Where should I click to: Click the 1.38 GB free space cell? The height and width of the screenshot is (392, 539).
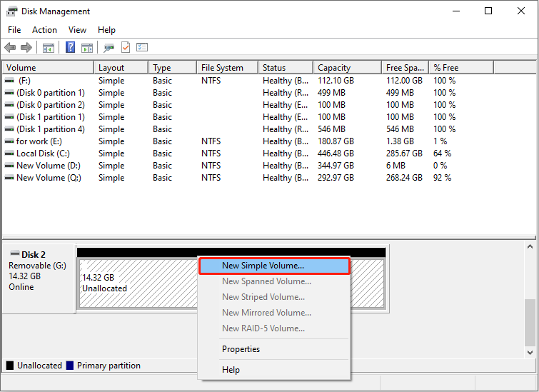point(400,141)
